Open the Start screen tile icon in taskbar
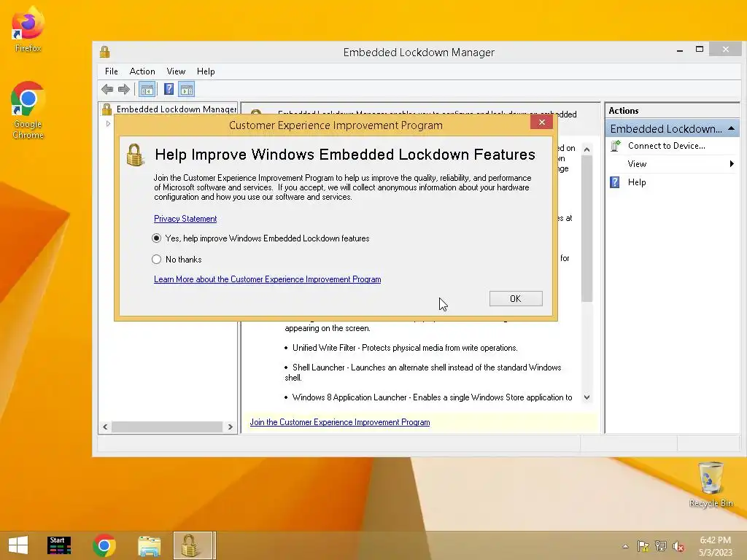Image resolution: width=747 pixels, height=560 pixels. click(x=59, y=545)
